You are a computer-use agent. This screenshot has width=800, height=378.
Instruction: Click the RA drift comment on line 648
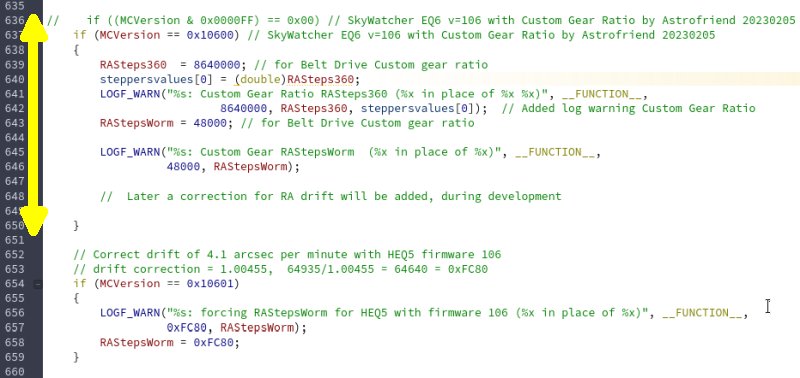click(x=331, y=196)
